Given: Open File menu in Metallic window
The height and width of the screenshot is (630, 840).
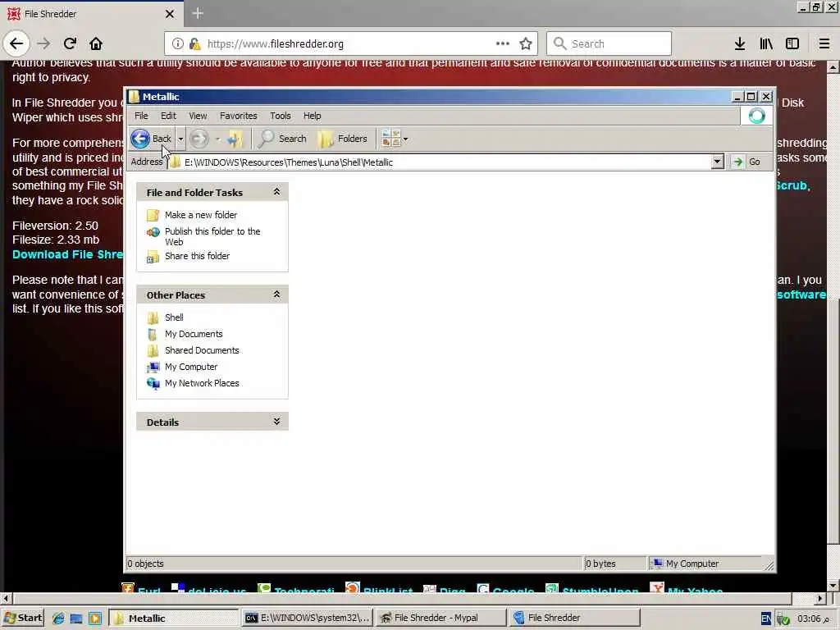Looking at the screenshot, I should [141, 116].
